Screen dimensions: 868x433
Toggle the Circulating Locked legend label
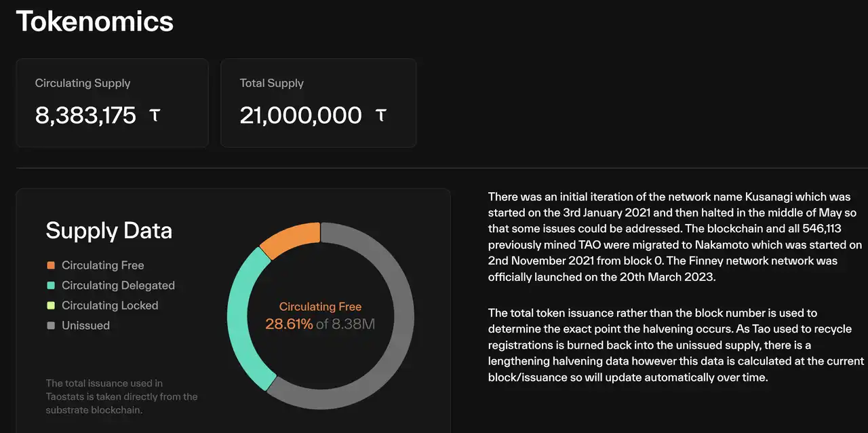coord(110,305)
